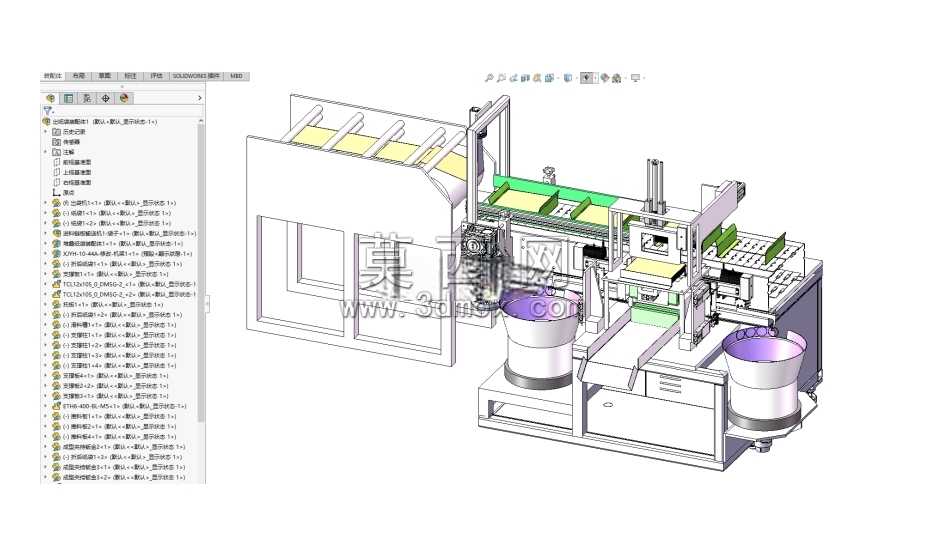Screen dimensions: 926x550
Task: Click the 传感器 sensors folder icon
Action: 57,142
